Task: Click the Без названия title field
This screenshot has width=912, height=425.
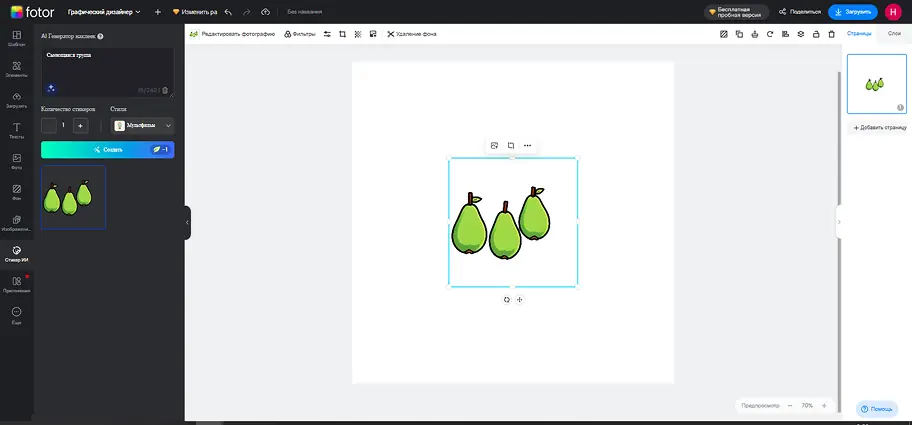Action: [x=304, y=12]
